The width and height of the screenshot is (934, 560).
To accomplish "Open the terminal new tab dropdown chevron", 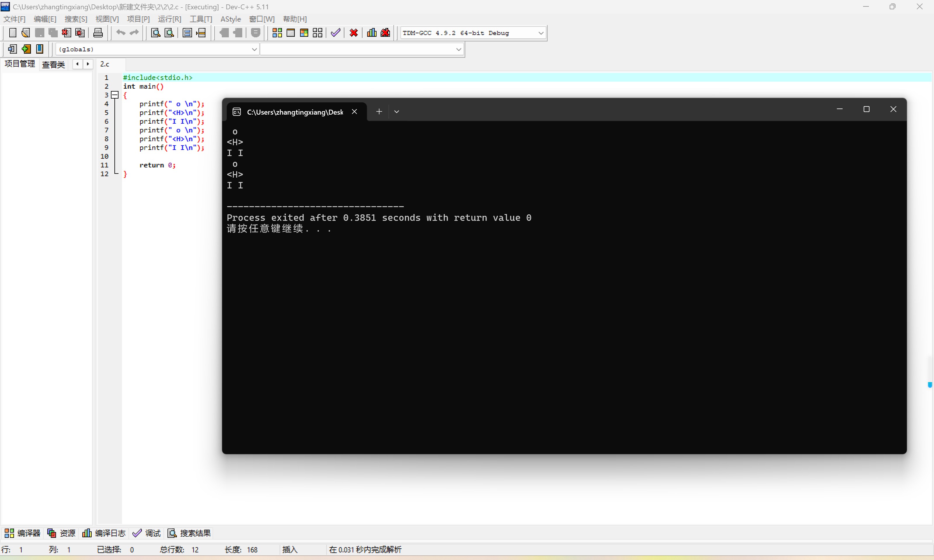I will tap(396, 112).
